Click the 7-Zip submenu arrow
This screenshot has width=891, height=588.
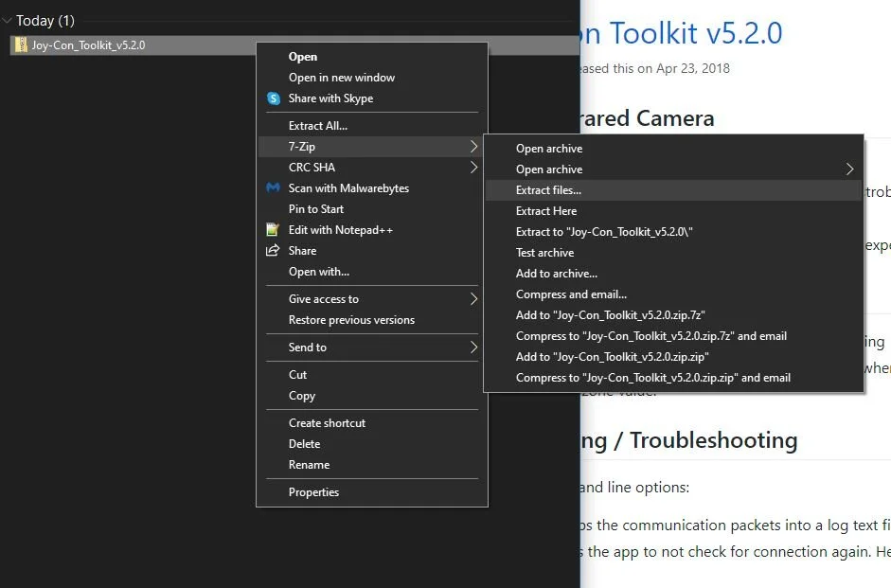473,147
